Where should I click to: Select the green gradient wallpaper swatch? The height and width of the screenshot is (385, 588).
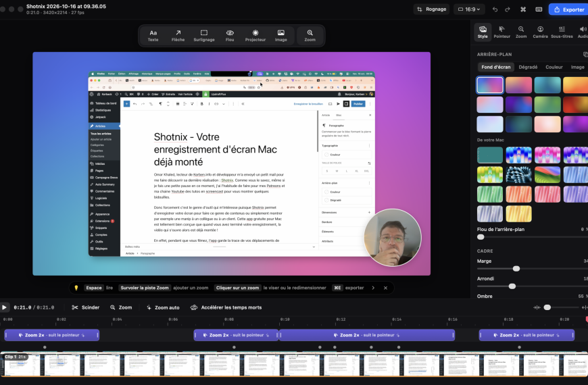point(547,105)
